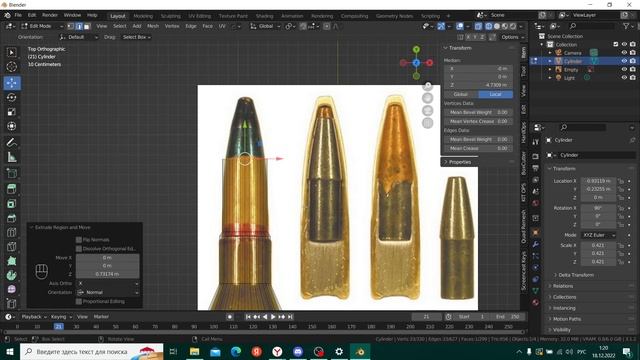This screenshot has height=360, width=640.
Task: Open the File menu
Action: point(18,15)
